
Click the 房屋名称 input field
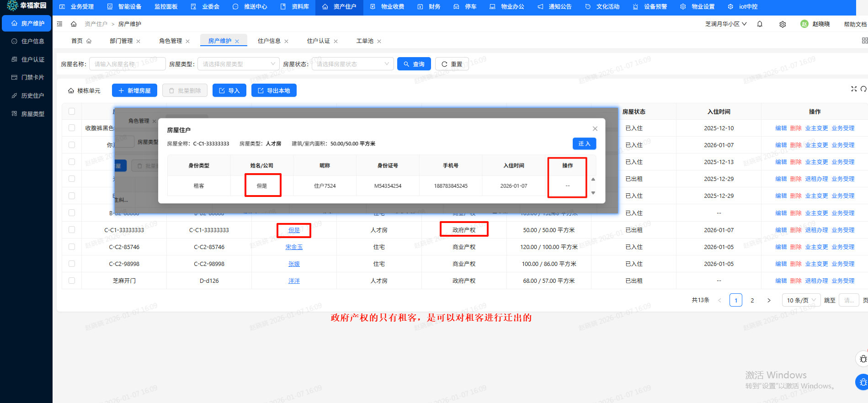127,64
